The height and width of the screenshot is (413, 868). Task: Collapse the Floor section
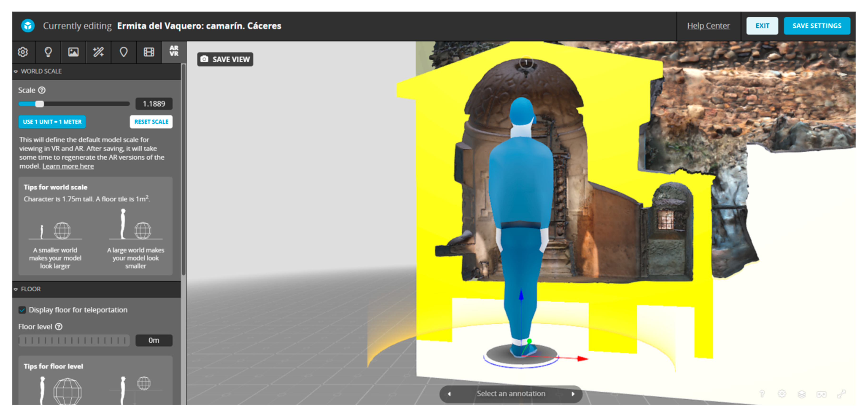click(x=16, y=289)
